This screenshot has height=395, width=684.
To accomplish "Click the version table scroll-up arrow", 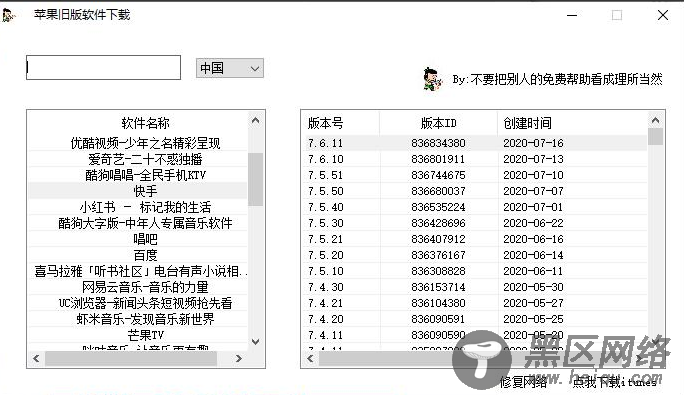I will click(x=655, y=120).
